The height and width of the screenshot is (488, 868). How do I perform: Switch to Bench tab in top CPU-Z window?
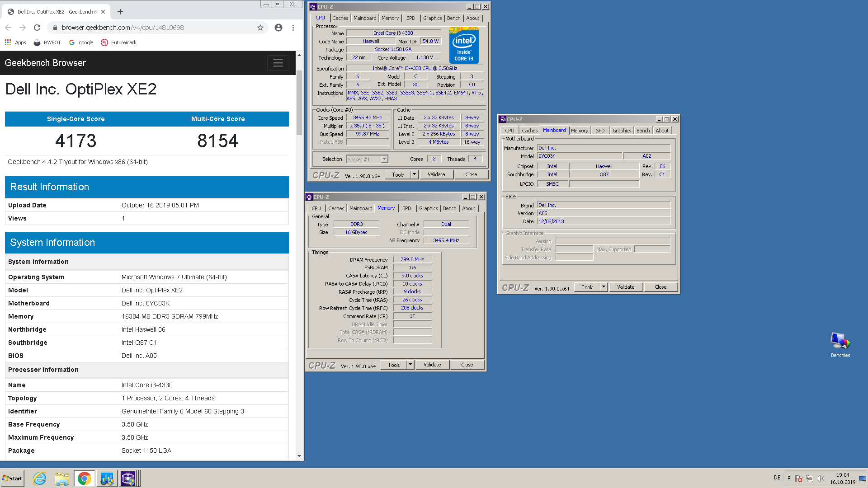(454, 18)
